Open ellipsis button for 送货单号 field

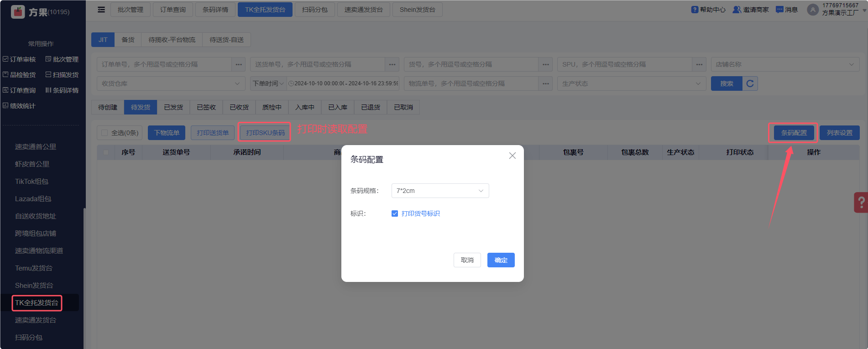[x=392, y=64]
